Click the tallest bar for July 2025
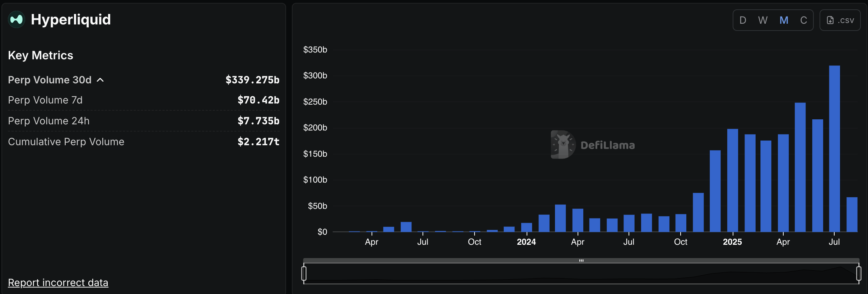The width and height of the screenshot is (868, 294). click(x=834, y=151)
